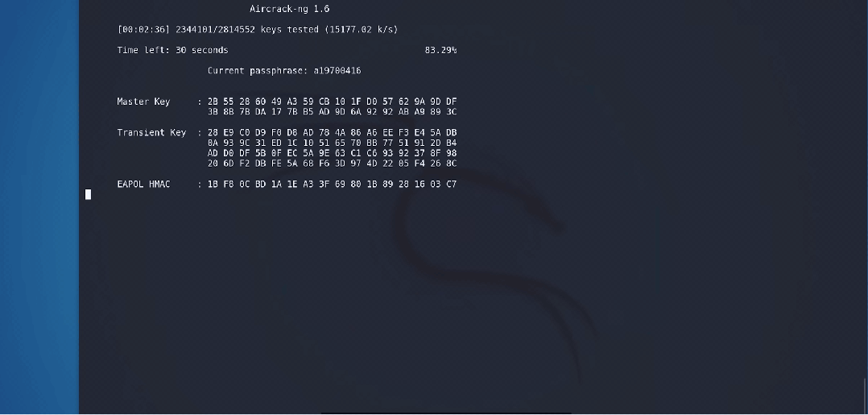Click the second Master Key hex row
The height and width of the screenshot is (415, 868).
pyautogui.click(x=332, y=112)
